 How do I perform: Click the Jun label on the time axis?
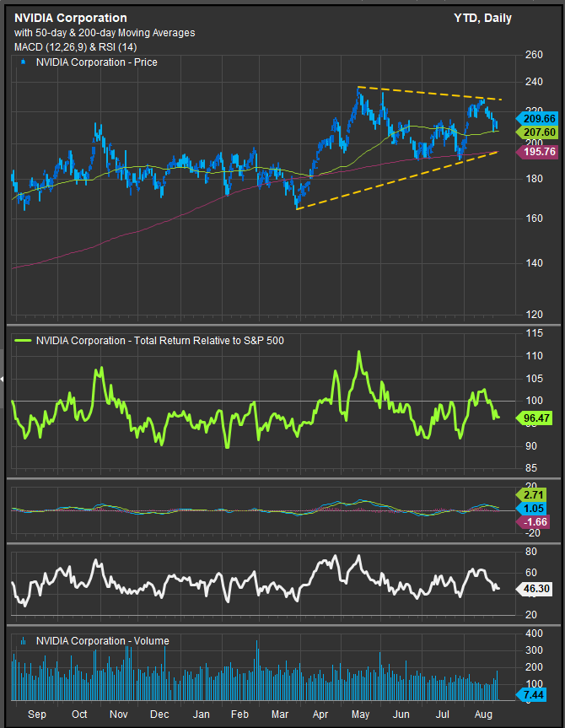401,715
